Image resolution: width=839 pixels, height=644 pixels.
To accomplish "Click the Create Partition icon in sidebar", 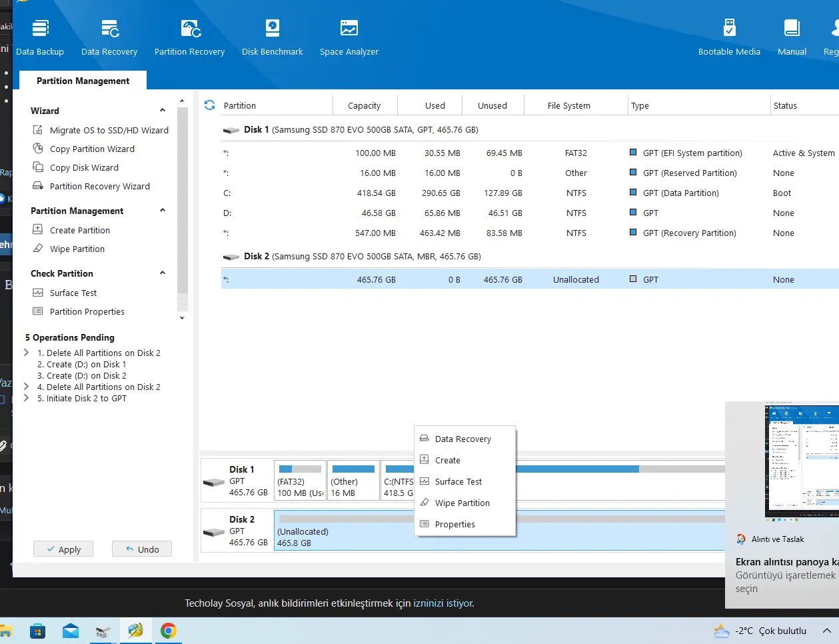I will coord(38,230).
